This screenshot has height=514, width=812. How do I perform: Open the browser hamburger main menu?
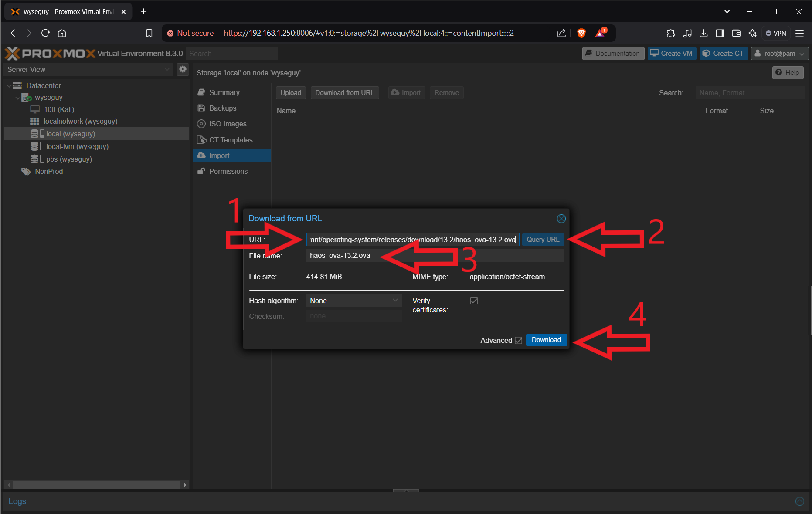[799, 33]
